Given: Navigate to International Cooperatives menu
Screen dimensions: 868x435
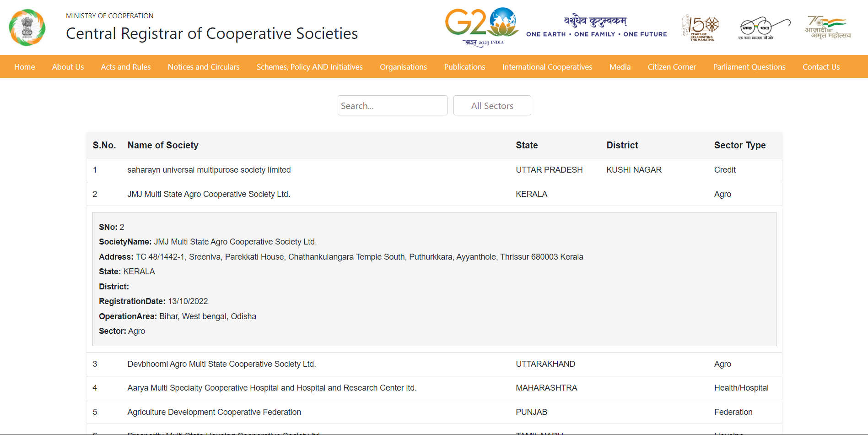Looking at the screenshot, I should coord(547,66).
